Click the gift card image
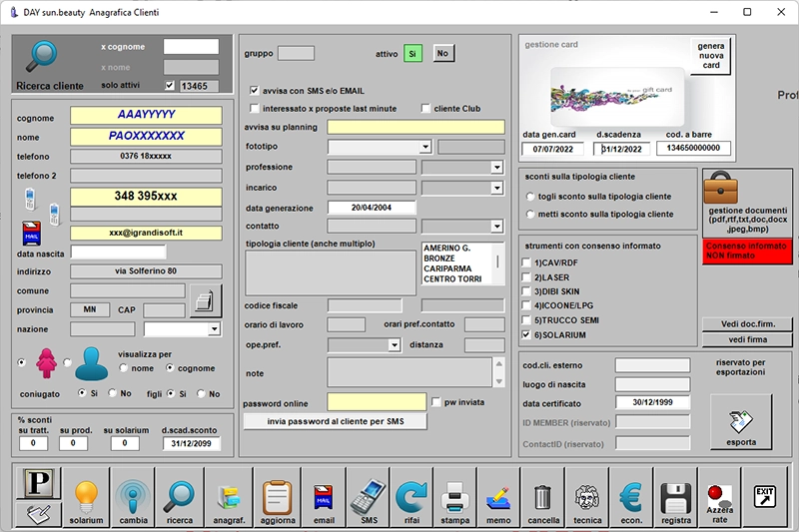The width and height of the screenshot is (799, 532). coord(617,97)
